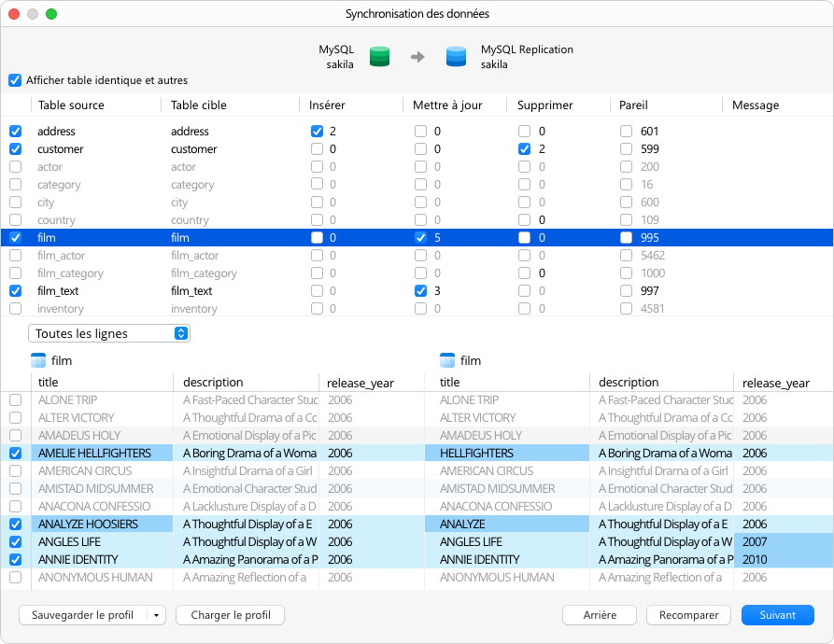Uncheck the ANALYZE HOOSIERS row checkbox
The width and height of the screenshot is (834, 644).
(x=16, y=524)
